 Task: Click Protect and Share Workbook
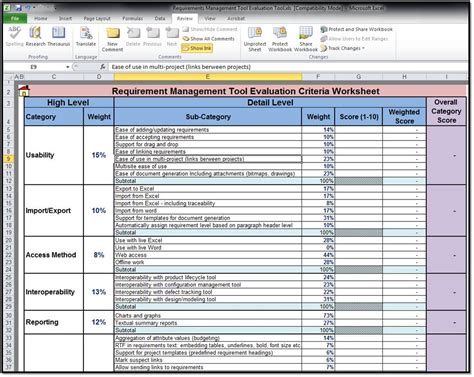(x=357, y=29)
